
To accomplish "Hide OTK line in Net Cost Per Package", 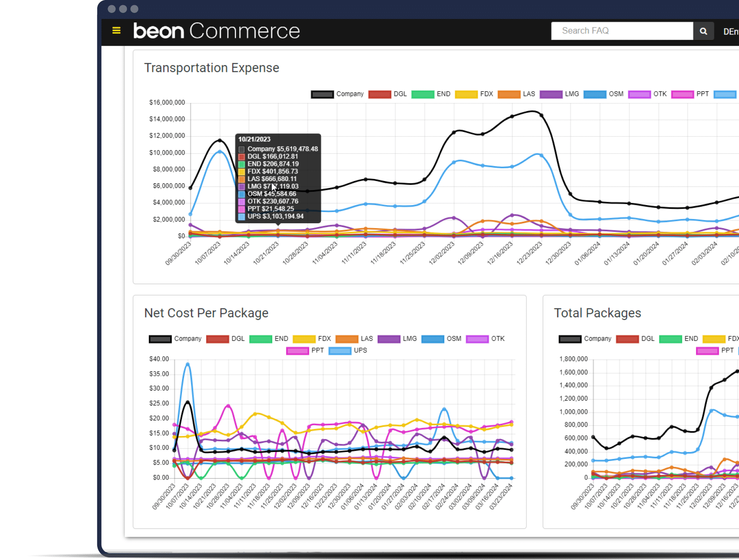I will [485, 339].
